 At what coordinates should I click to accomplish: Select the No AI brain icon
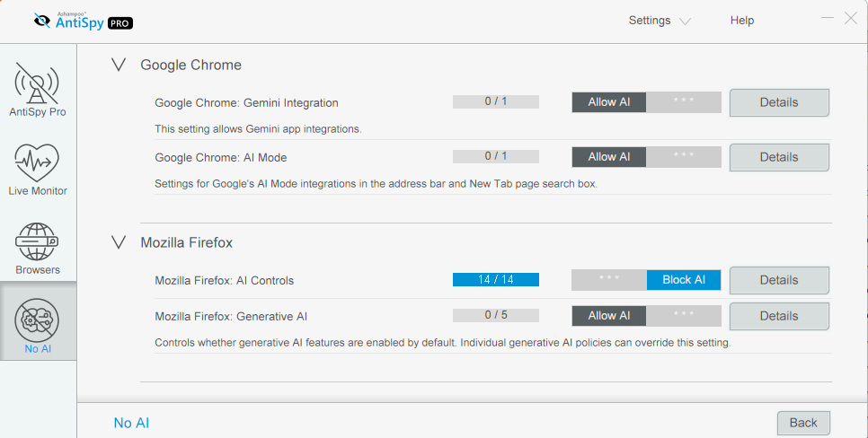coord(37,320)
